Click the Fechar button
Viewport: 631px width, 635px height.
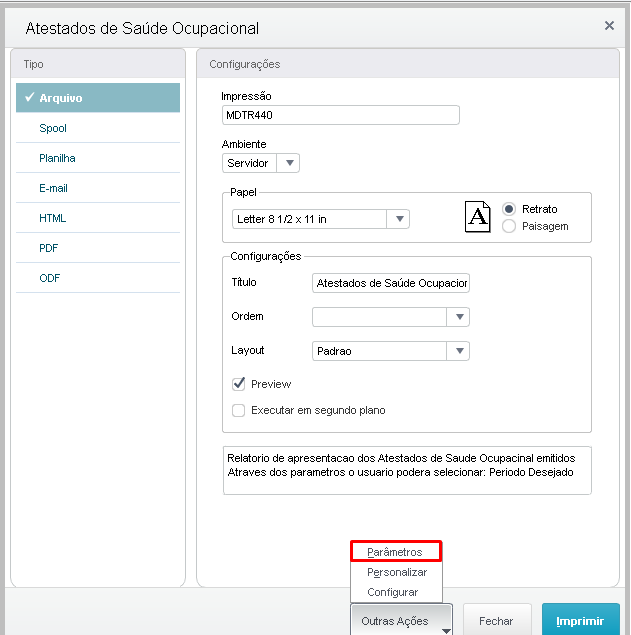(497, 620)
